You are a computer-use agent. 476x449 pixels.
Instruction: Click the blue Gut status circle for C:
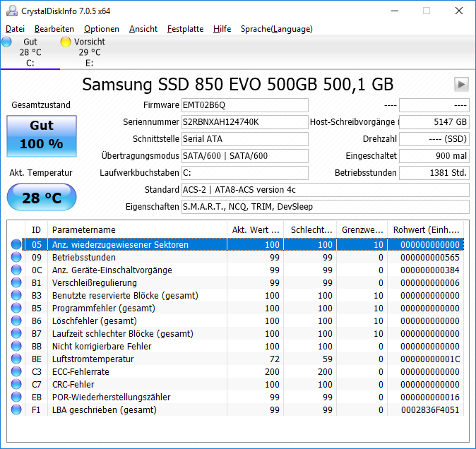coord(6,42)
